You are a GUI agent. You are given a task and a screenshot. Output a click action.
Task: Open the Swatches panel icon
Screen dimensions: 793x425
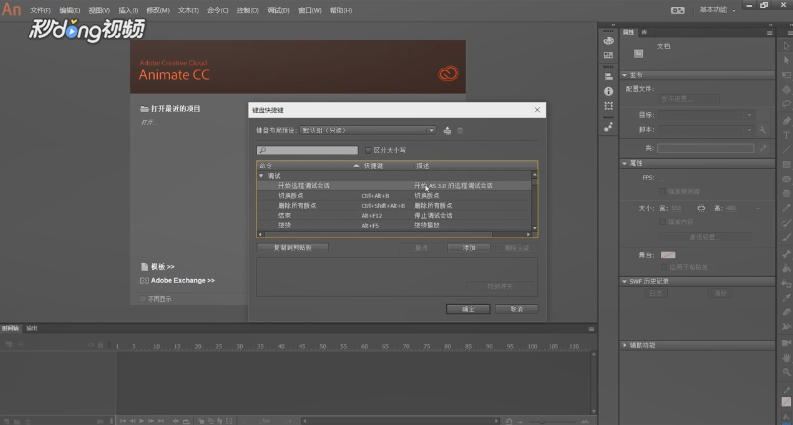click(x=608, y=55)
